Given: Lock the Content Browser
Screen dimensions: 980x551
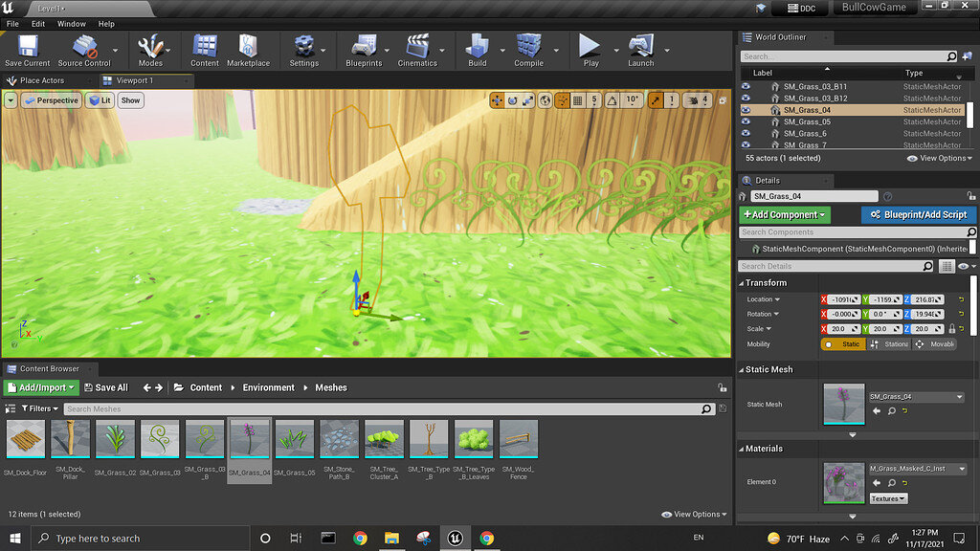Looking at the screenshot, I should pos(722,388).
